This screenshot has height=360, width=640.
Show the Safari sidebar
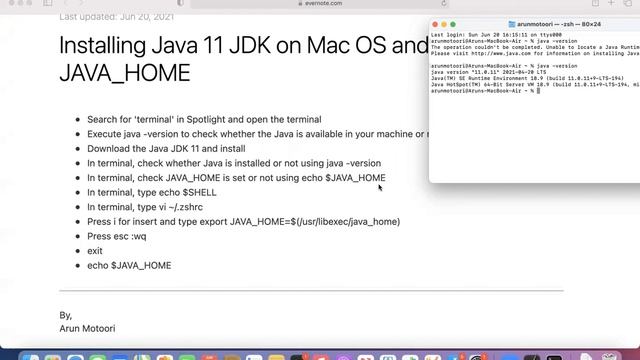(48, 3)
